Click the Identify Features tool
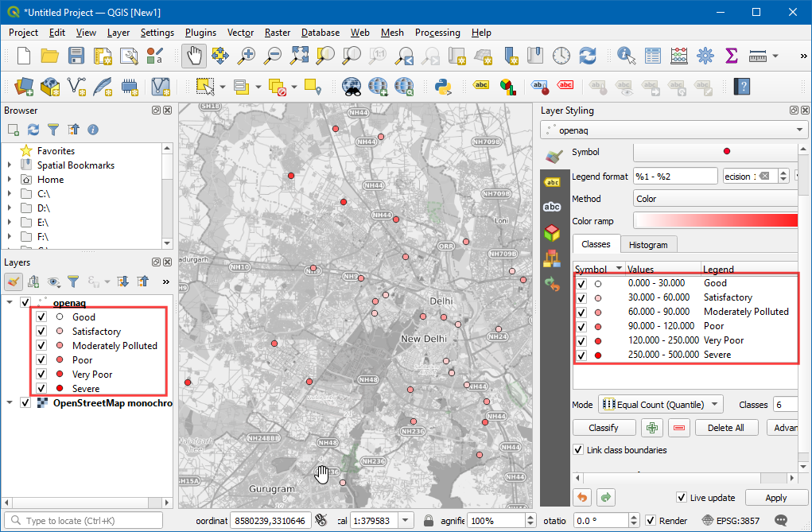The height and width of the screenshot is (532, 812). coord(627,56)
